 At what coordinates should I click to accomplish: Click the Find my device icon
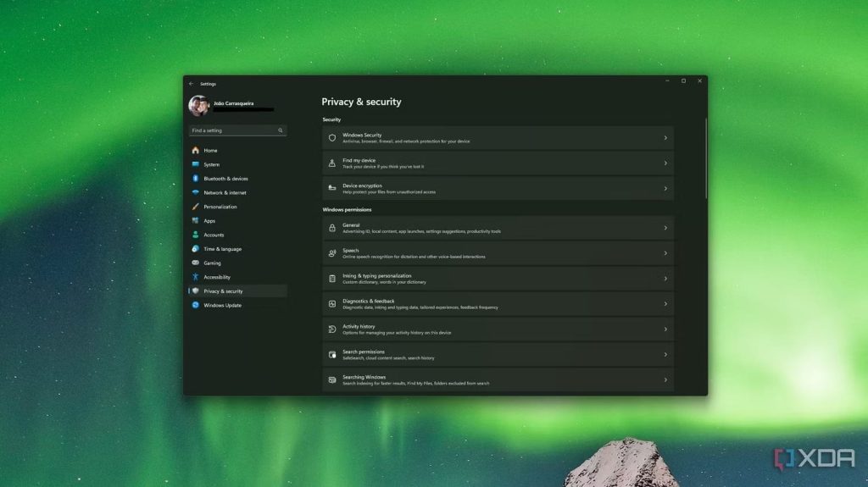332,163
